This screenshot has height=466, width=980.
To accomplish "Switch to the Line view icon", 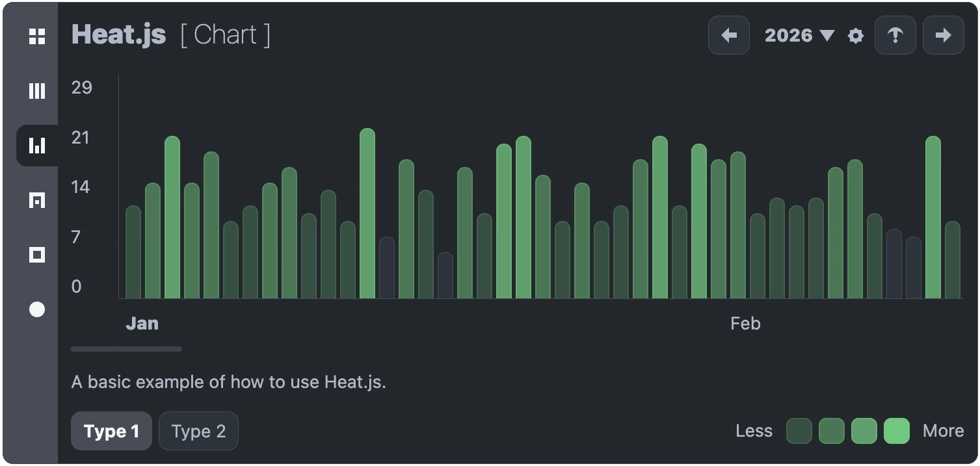I will click(37, 91).
